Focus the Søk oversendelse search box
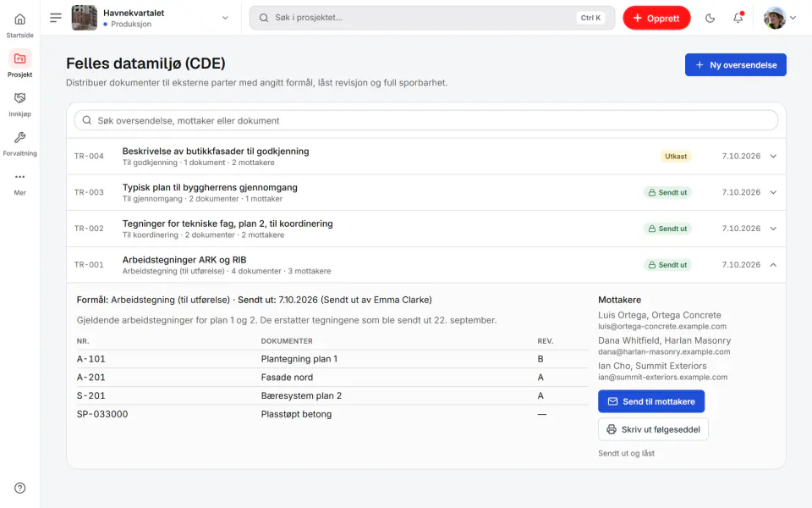The height and width of the screenshot is (508, 812). [x=425, y=120]
